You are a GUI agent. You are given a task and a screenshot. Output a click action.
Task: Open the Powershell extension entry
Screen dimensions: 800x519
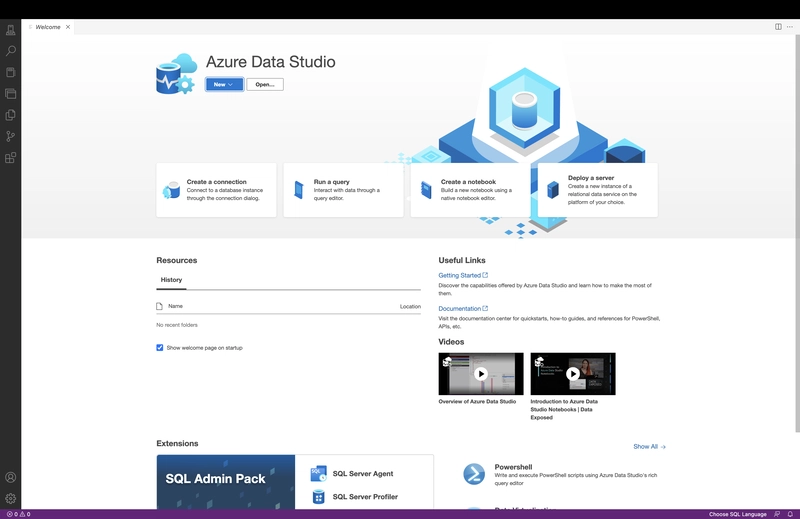(560, 474)
